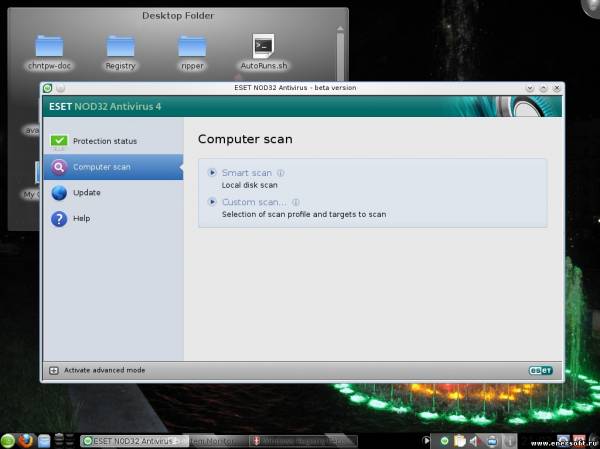This screenshot has width=600, height=449.
Task: Click the round button beside the title bar window icon
Action: click(60, 88)
